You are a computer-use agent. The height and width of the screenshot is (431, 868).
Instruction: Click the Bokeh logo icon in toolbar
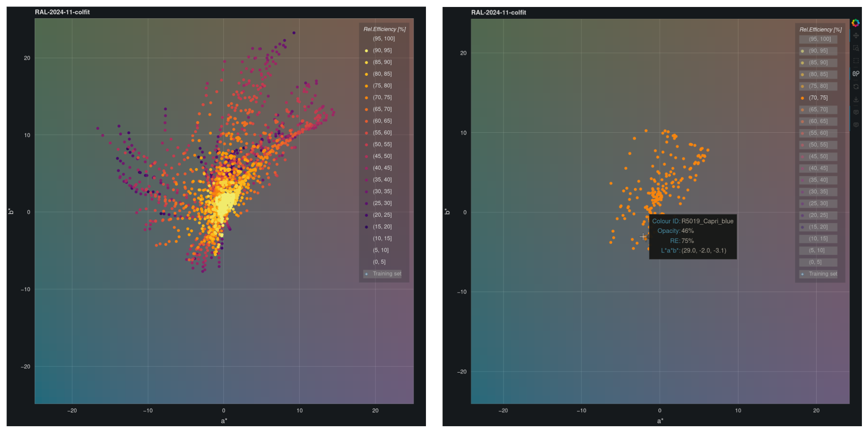point(855,23)
